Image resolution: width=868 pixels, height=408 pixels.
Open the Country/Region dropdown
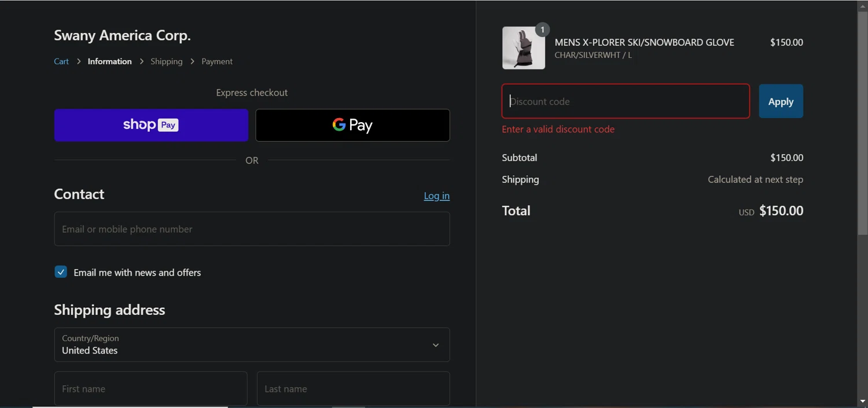pos(252,344)
